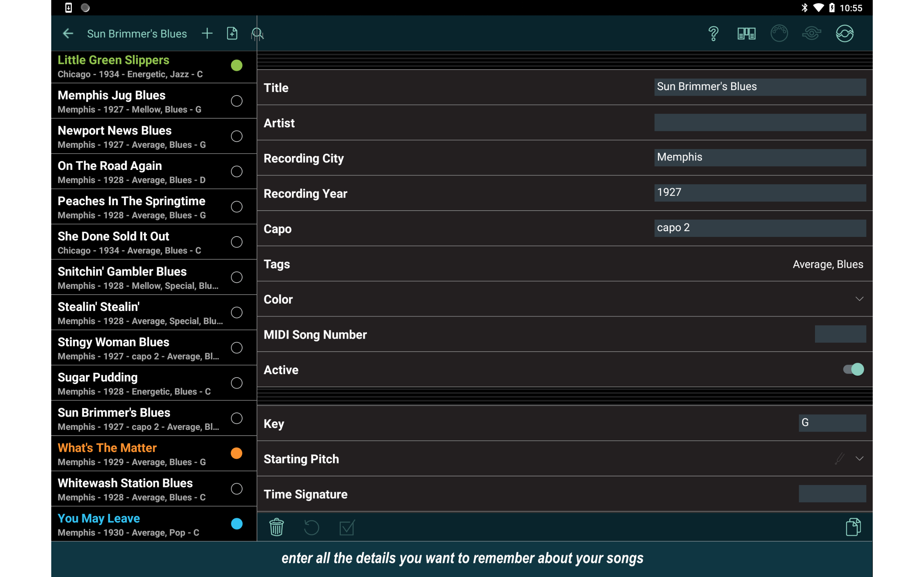Select the radio button for Sugar Pudding
The height and width of the screenshot is (577, 924).
coord(237,383)
